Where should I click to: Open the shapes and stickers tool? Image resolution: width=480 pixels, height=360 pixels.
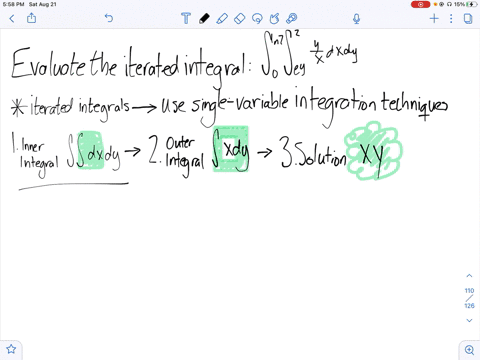tap(274, 18)
